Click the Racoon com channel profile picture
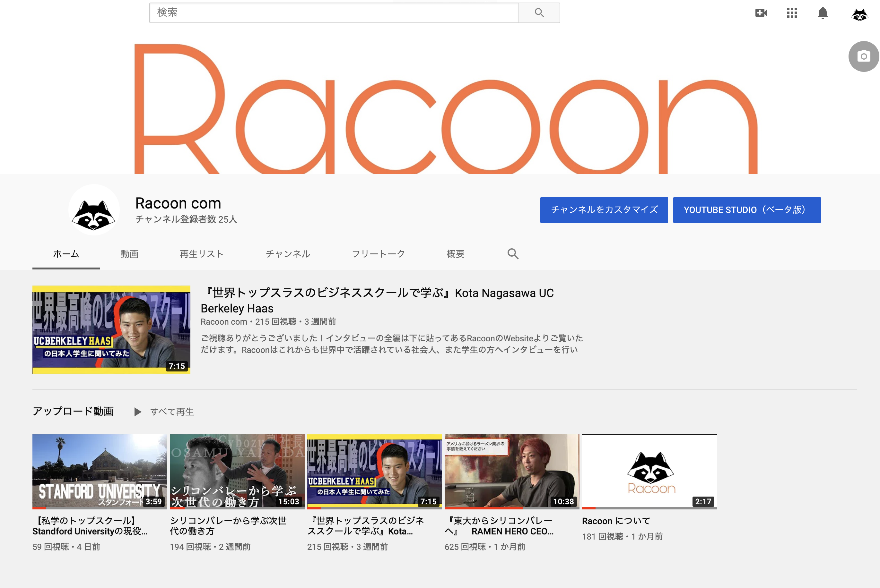Image resolution: width=880 pixels, height=588 pixels. 94,210
